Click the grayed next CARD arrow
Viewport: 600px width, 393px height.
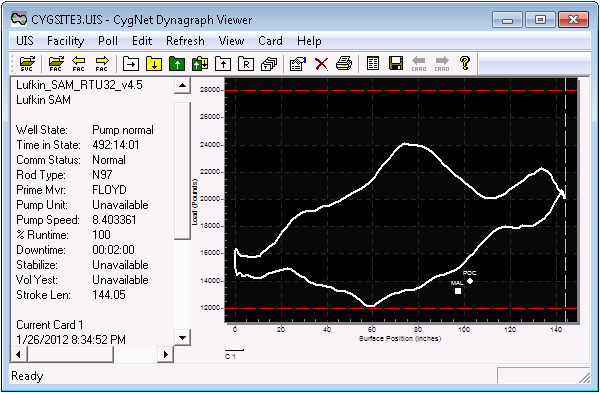point(442,64)
